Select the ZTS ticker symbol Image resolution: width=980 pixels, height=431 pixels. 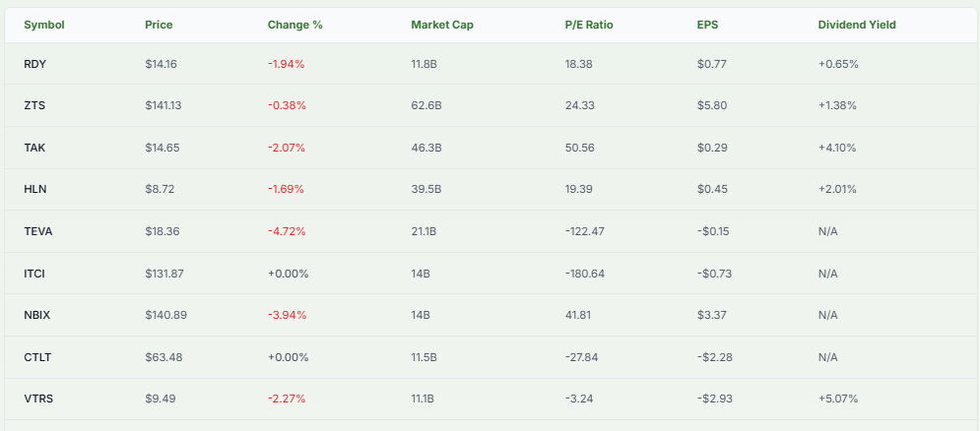(34, 105)
